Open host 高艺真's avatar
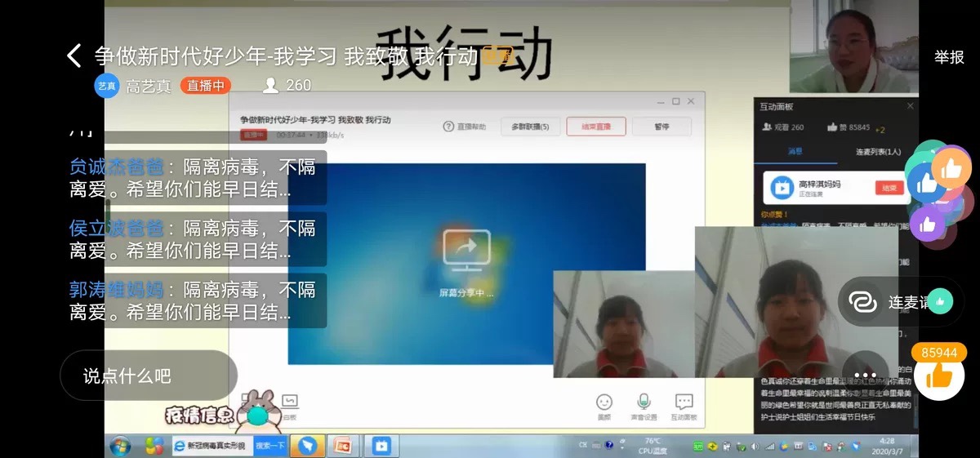 pyautogui.click(x=107, y=86)
